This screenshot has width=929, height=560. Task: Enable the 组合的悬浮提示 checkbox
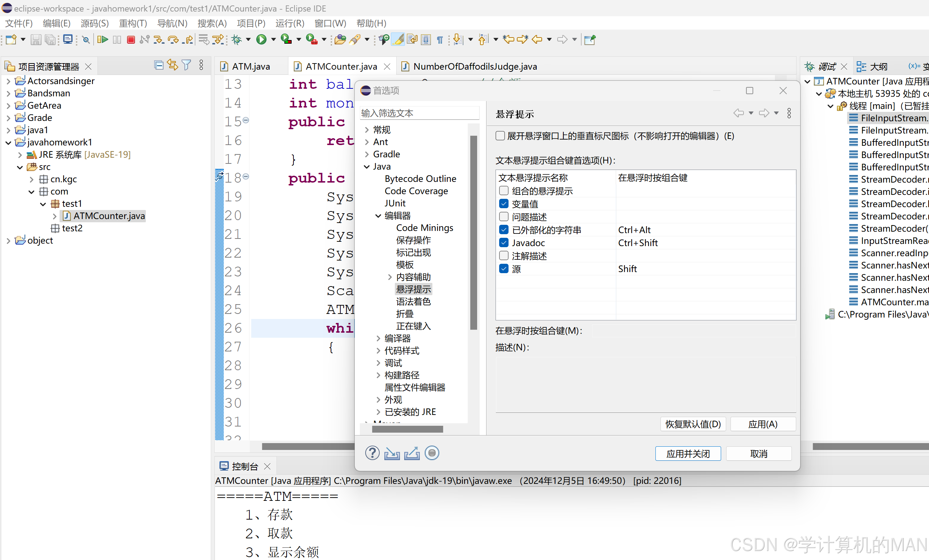503,191
